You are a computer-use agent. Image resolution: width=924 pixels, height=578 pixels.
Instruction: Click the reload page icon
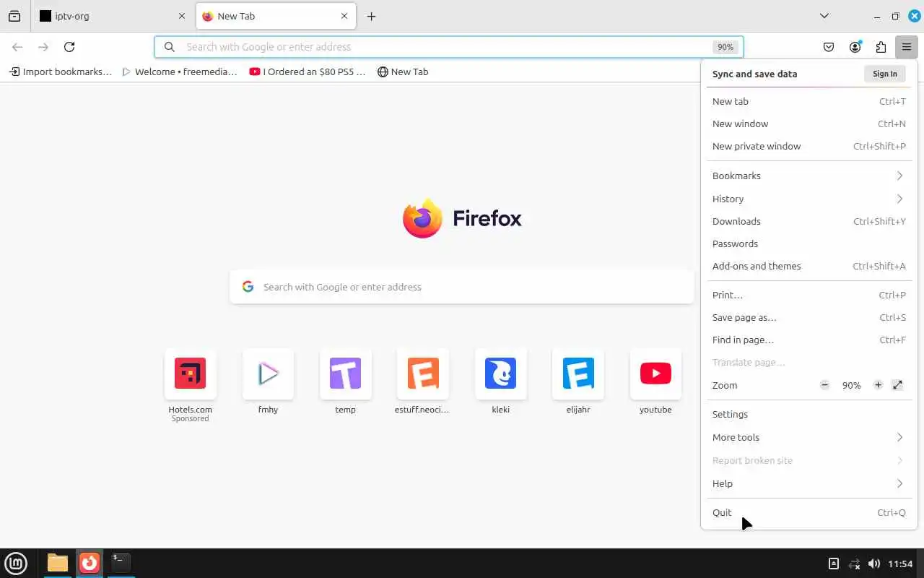pos(69,47)
